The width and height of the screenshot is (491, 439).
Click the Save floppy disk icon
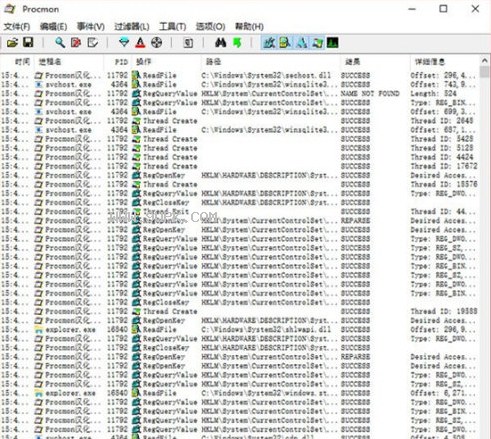point(28,42)
